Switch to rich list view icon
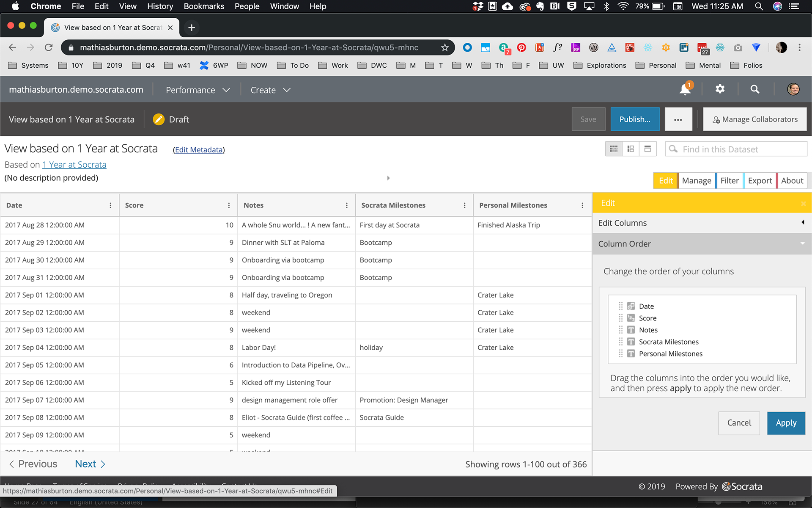 coord(631,149)
